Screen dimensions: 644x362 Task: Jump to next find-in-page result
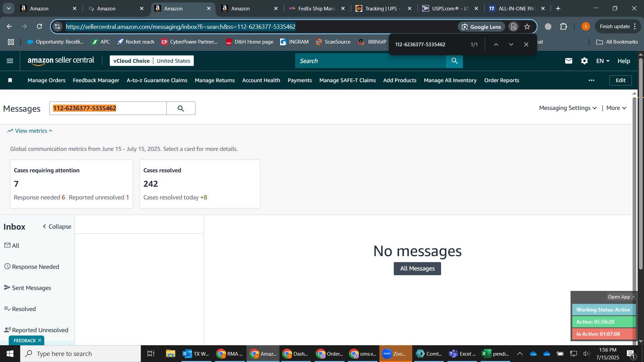point(511,44)
